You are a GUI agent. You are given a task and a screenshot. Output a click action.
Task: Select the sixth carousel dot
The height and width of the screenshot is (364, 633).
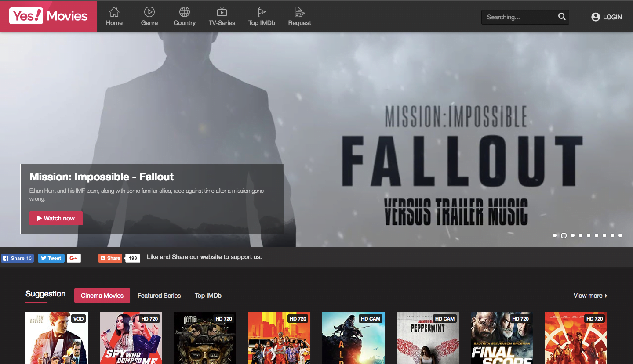point(597,235)
